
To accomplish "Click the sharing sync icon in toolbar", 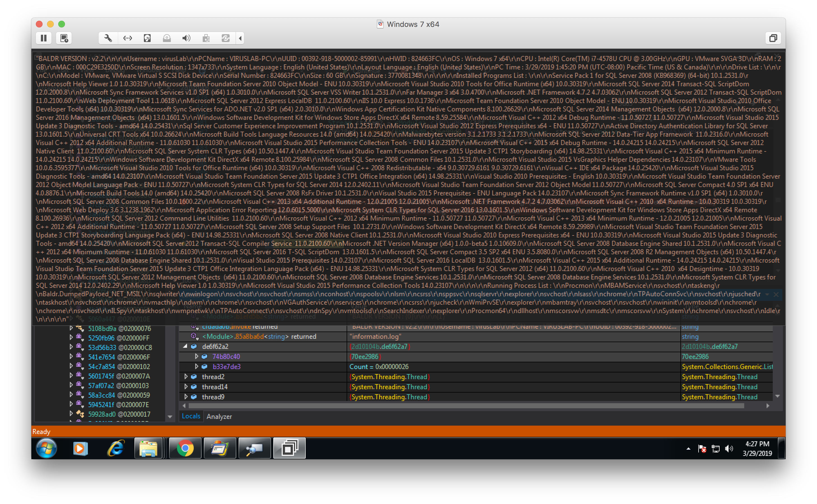I will 226,38.
